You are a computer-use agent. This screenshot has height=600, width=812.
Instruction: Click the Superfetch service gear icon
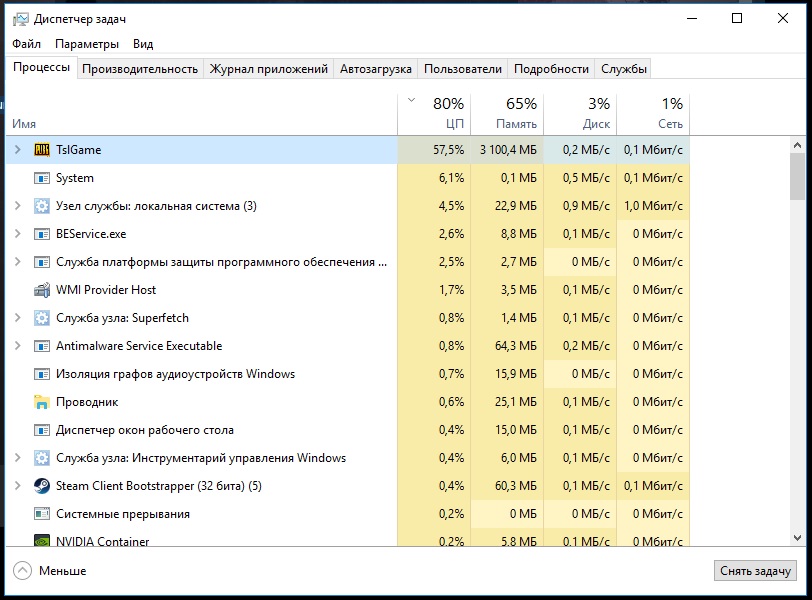42,318
